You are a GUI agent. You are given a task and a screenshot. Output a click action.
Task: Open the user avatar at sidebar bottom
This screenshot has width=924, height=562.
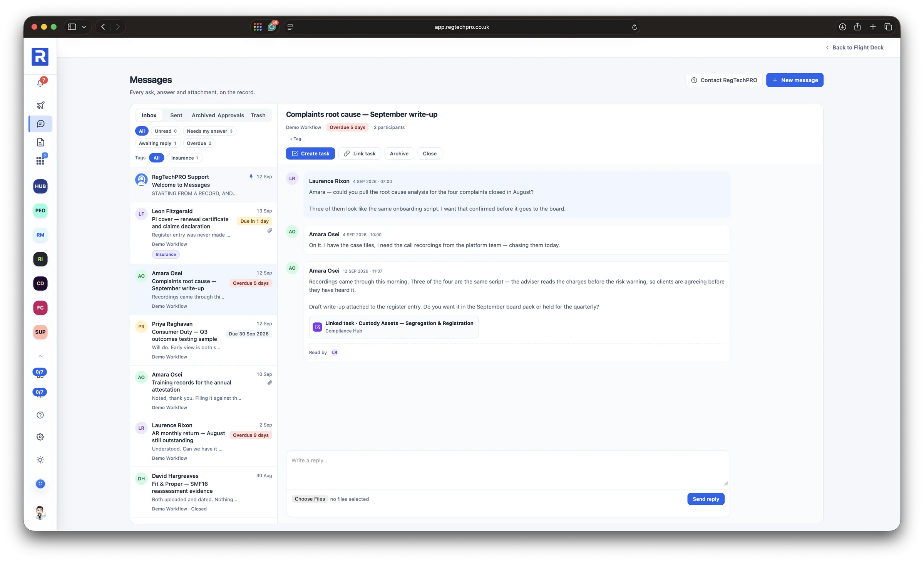pyautogui.click(x=40, y=513)
